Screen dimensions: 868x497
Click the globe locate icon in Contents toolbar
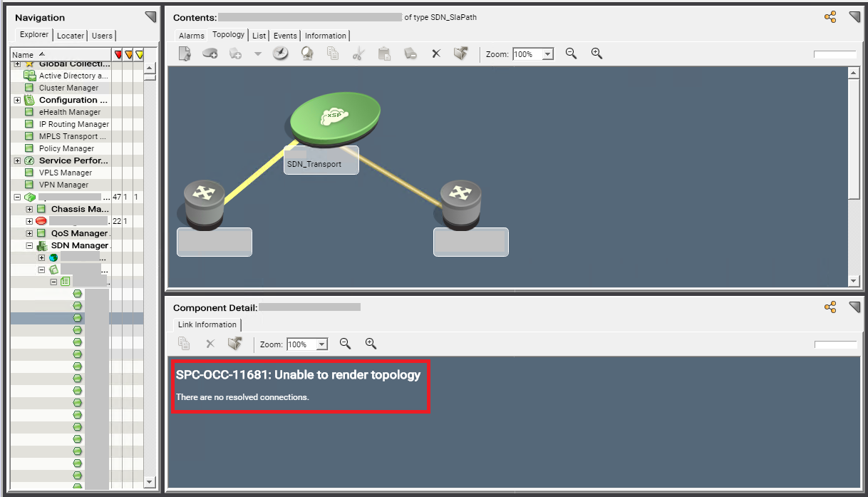[x=307, y=53]
